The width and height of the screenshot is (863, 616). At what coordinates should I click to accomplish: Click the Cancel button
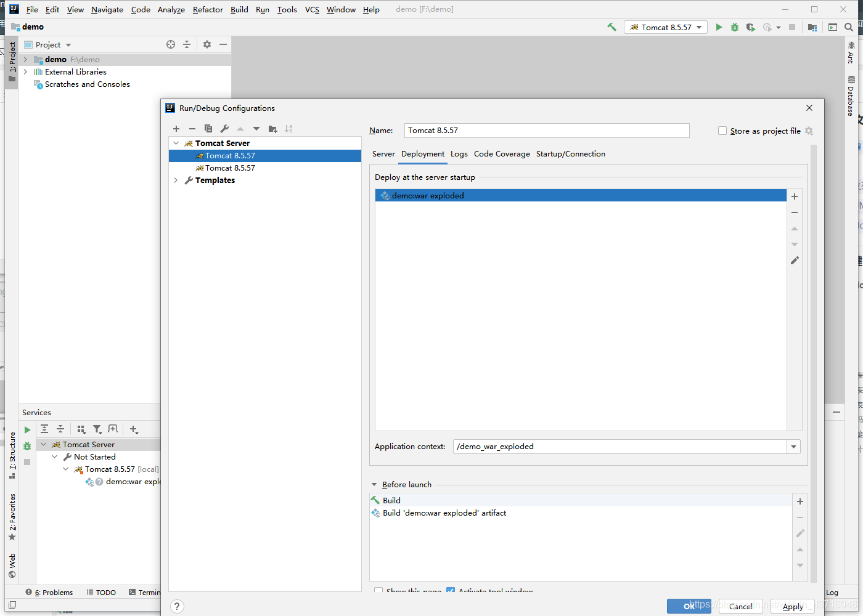tap(740, 606)
